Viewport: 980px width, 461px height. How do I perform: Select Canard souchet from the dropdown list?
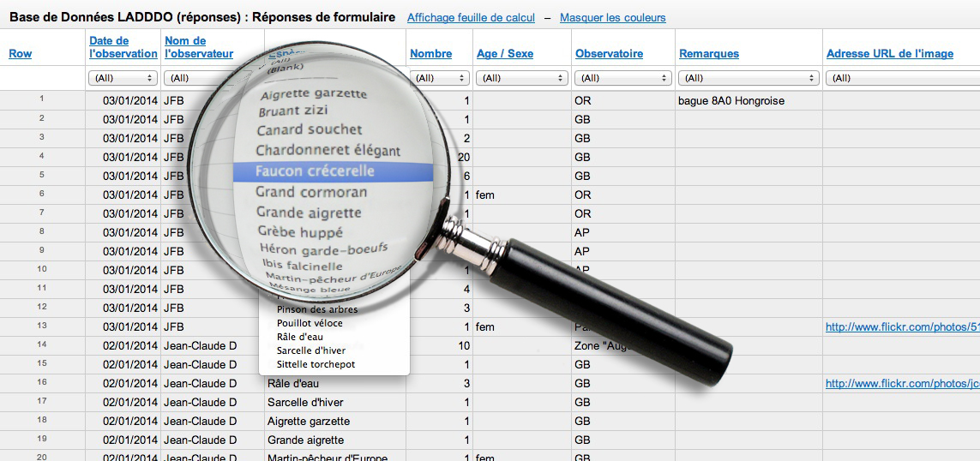pos(309,130)
